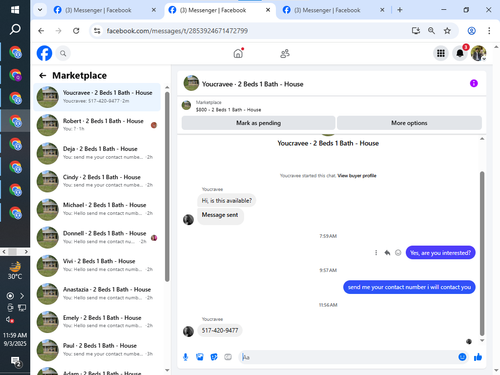500x375 pixels.
Task: Open Emely's conversation
Action: 97,322
